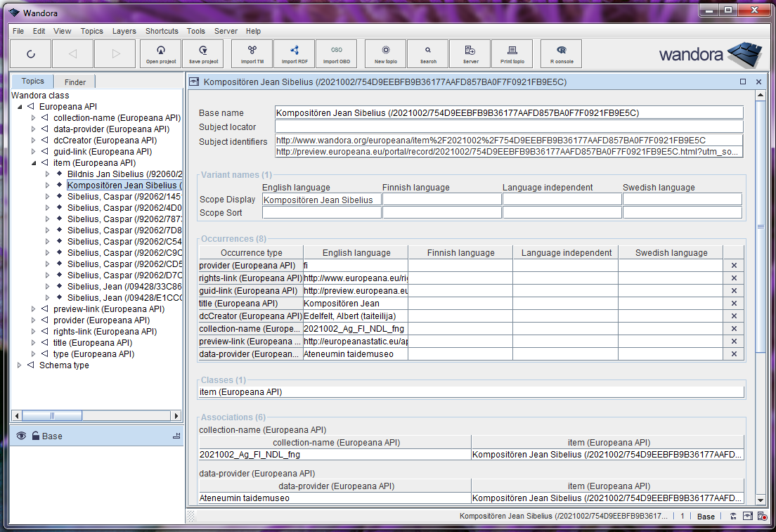Open the R console
Image resolution: width=776 pixels, height=532 pixels.
pos(560,53)
